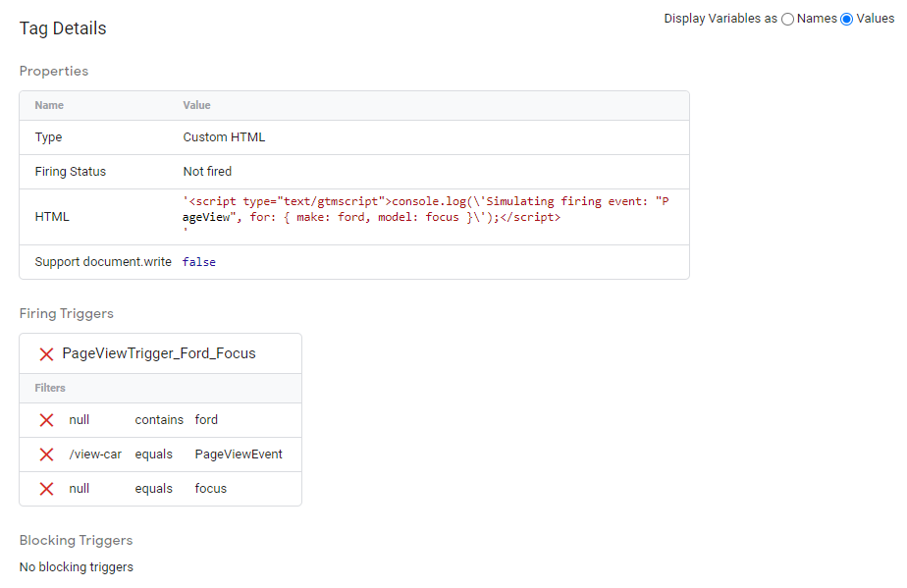
Task: Click the Firing Triggers section heading
Action: (67, 314)
